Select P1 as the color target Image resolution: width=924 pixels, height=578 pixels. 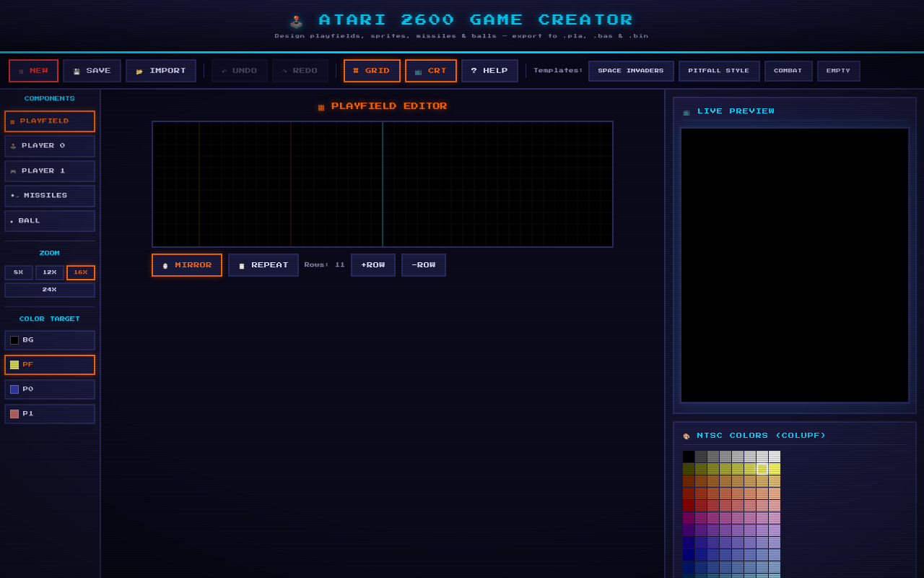click(x=50, y=414)
